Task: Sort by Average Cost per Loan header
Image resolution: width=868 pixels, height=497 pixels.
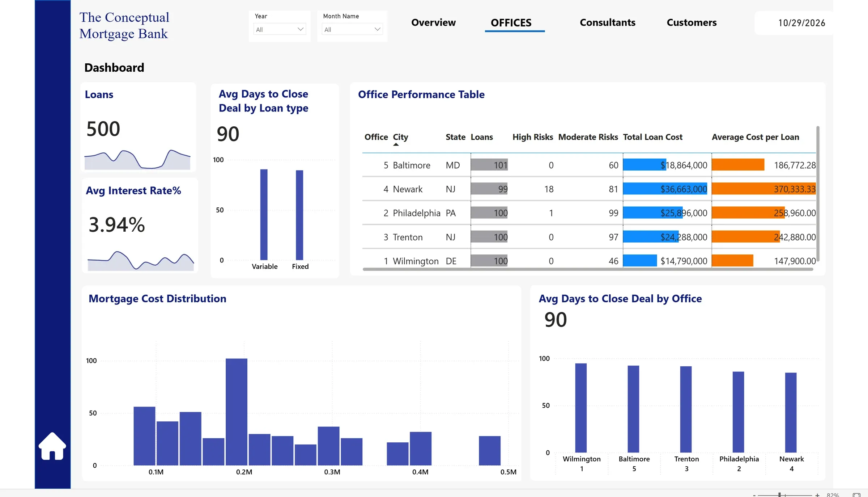Action: [x=756, y=137]
